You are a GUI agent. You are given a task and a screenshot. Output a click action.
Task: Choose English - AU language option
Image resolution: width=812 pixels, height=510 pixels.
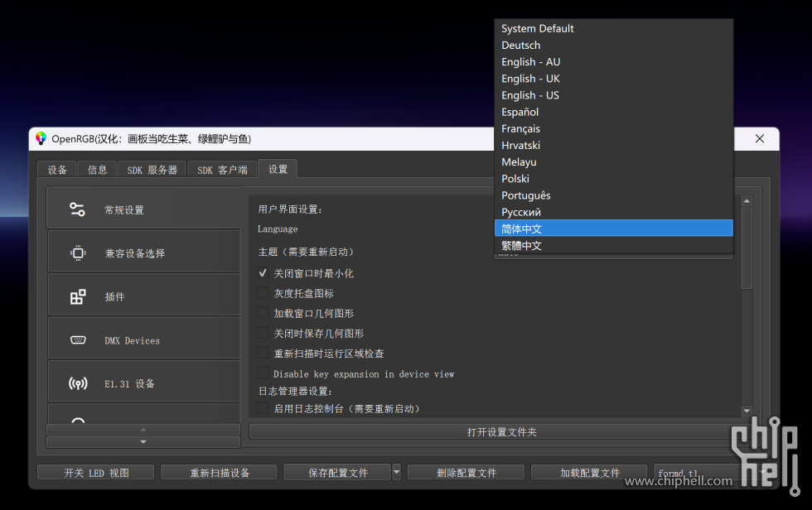coord(614,61)
